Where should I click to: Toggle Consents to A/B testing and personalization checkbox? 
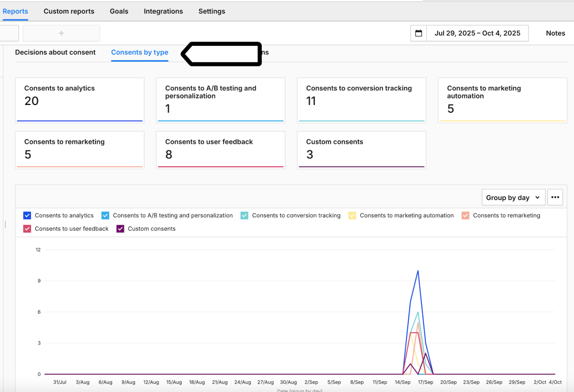pos(105,216)
